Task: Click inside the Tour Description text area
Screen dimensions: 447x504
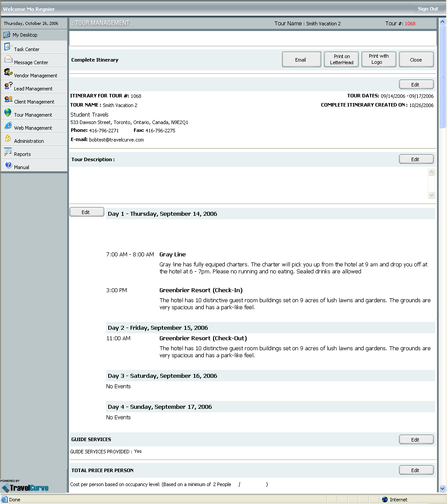Action: (249, 183)
